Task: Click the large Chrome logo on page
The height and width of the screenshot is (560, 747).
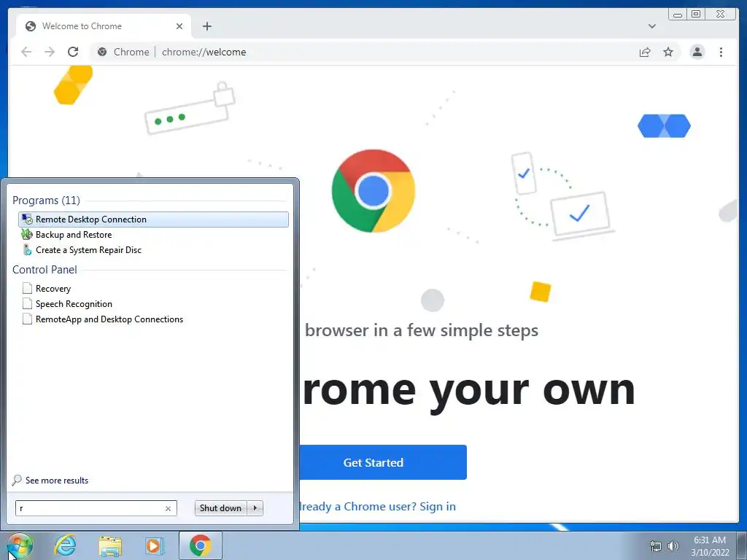Action: coord(373,191)
